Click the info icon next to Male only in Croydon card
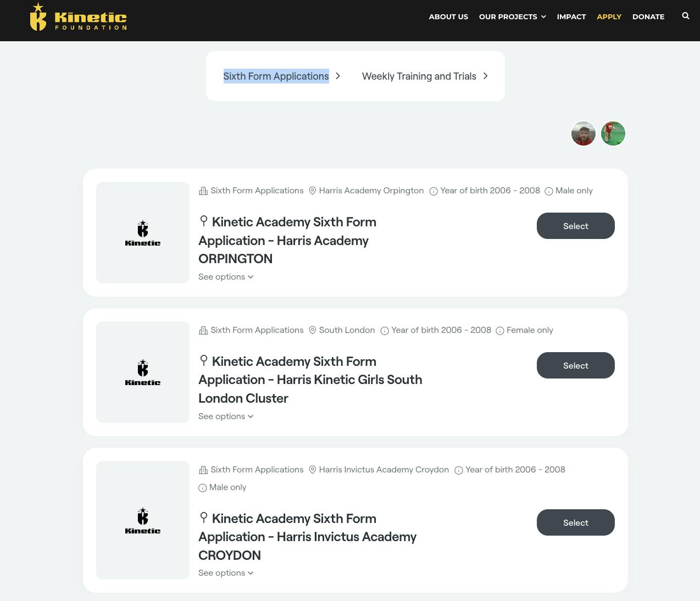The image size is (700, 601). [203, 488]
